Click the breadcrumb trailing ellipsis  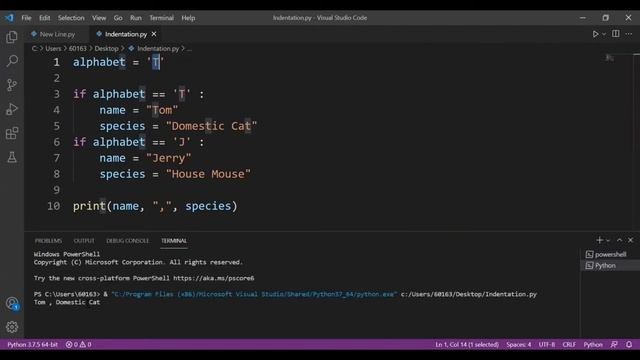click(x=189, y=49)
